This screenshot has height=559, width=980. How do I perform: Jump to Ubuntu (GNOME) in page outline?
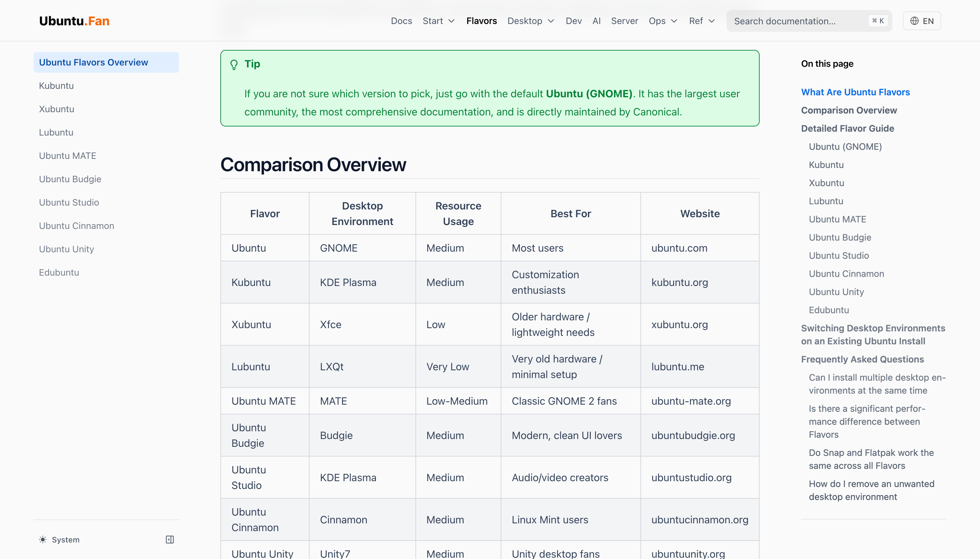[x=845, y=147]
